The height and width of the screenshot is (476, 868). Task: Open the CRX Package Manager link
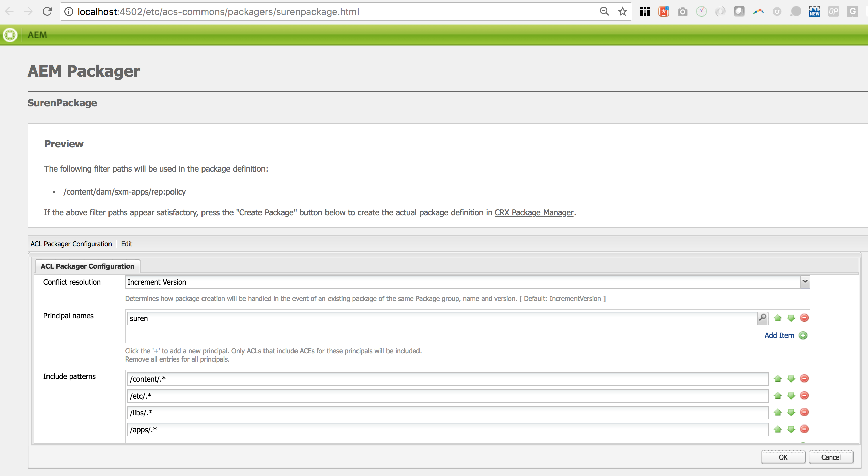534,212
